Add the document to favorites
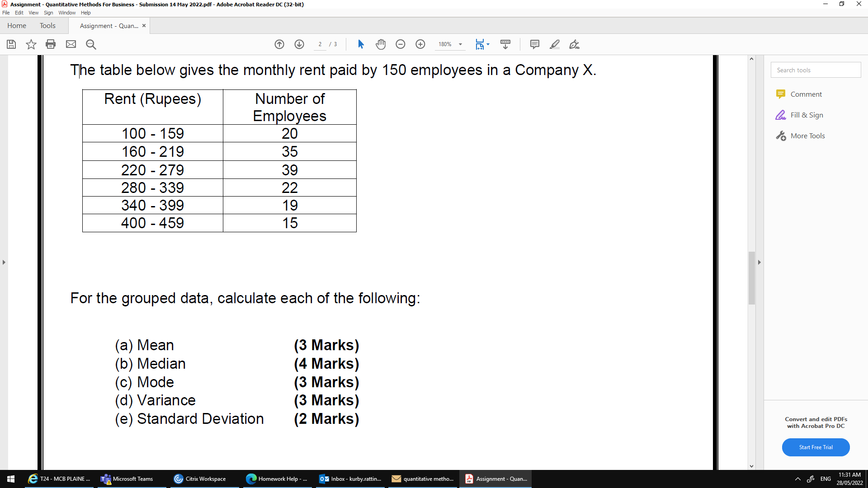The height and width of the screenshot is (488, 868). tap(31, 44)
